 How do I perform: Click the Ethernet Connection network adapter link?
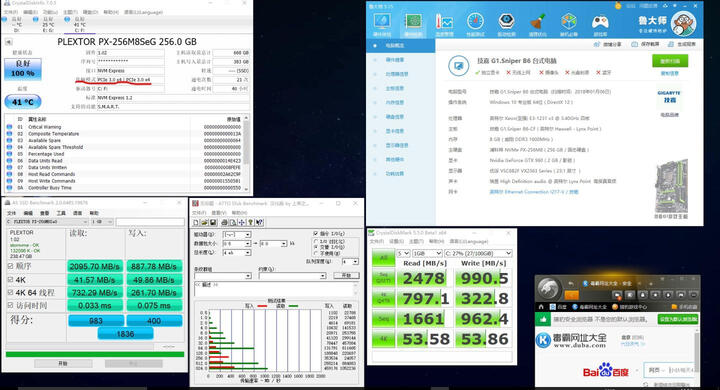point(534,192)
